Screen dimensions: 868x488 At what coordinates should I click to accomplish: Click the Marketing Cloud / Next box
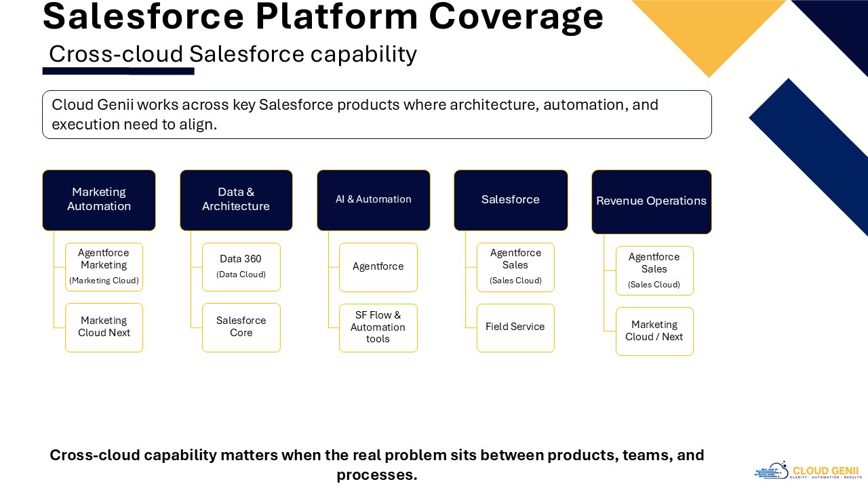[654, 331]
